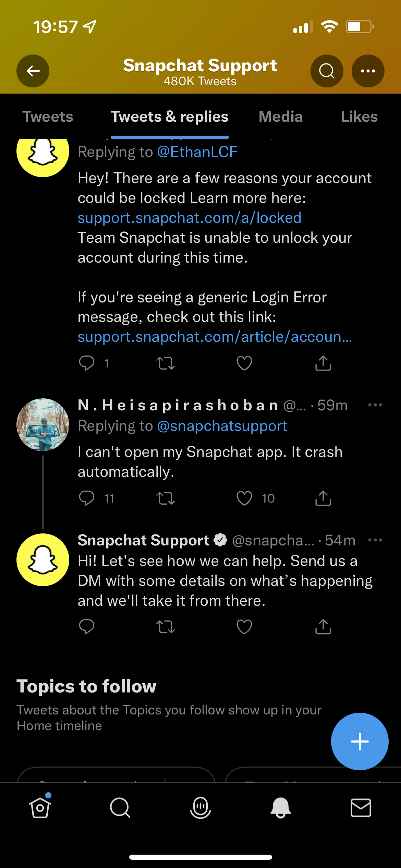Like Snapchat Support's 'Send us a DM' reply

click(244, 627)
